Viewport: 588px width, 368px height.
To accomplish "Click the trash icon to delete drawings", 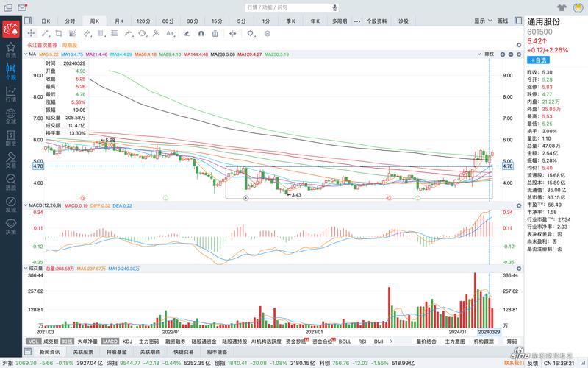I will pos(215,33).
